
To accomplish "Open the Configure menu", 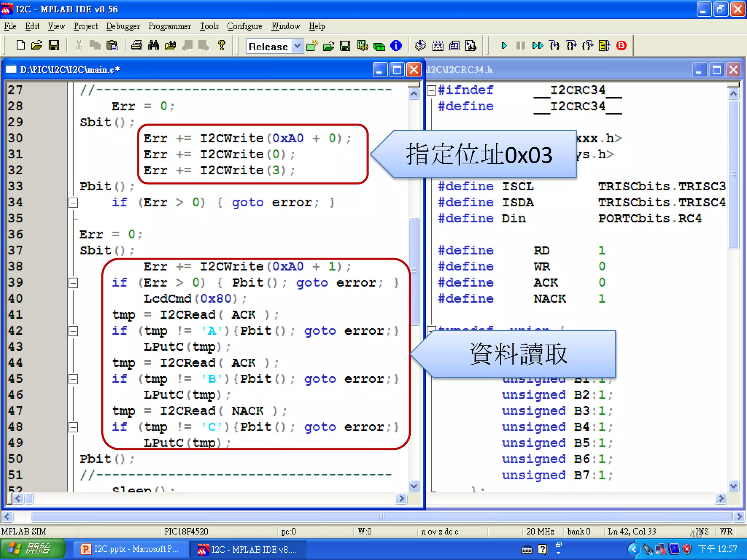I will [244, 27].
